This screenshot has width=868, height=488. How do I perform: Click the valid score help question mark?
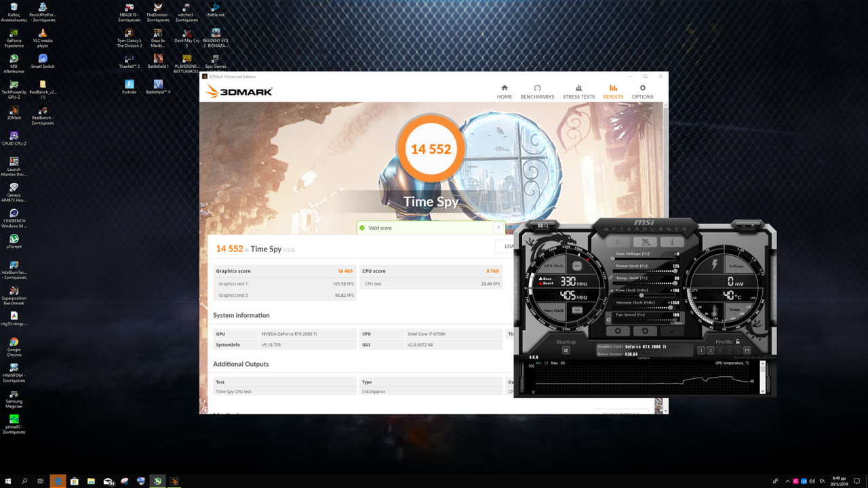point(498,228)
